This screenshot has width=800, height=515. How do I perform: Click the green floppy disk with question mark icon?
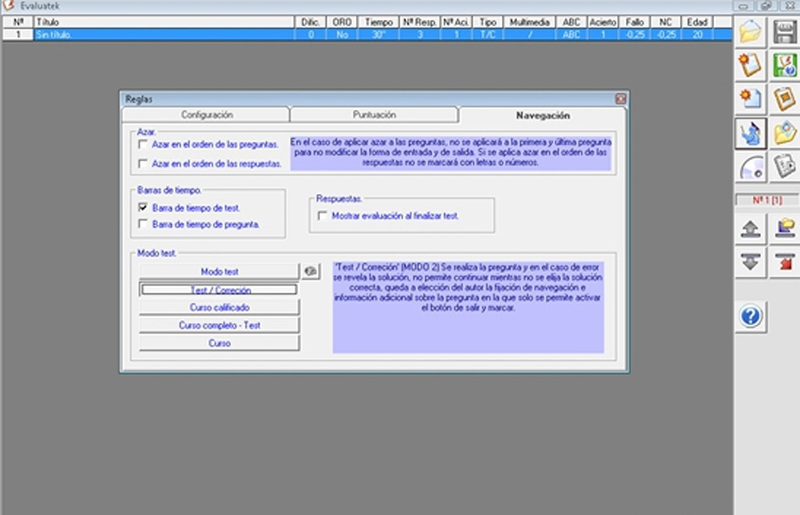click(785, 65)
